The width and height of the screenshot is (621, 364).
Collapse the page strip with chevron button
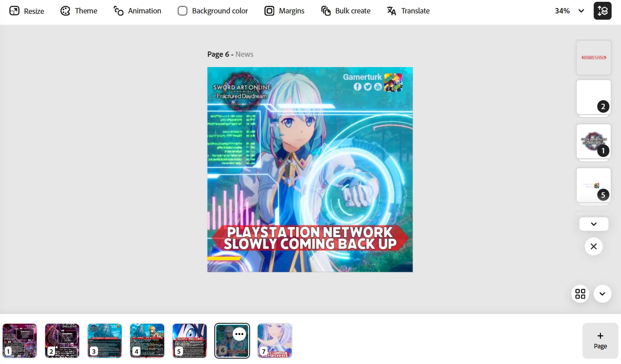(x=603, y=294)
